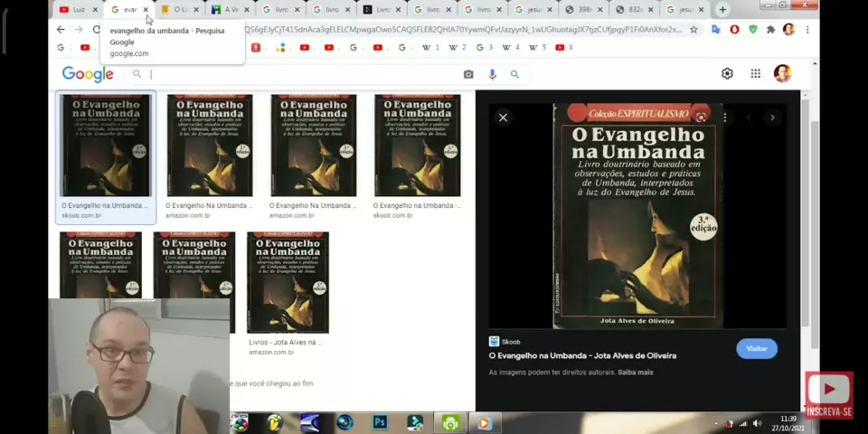Show hidden tray icons arrow
The width and height of the screenshot is (868, 434).
click(x=717, y=423)
